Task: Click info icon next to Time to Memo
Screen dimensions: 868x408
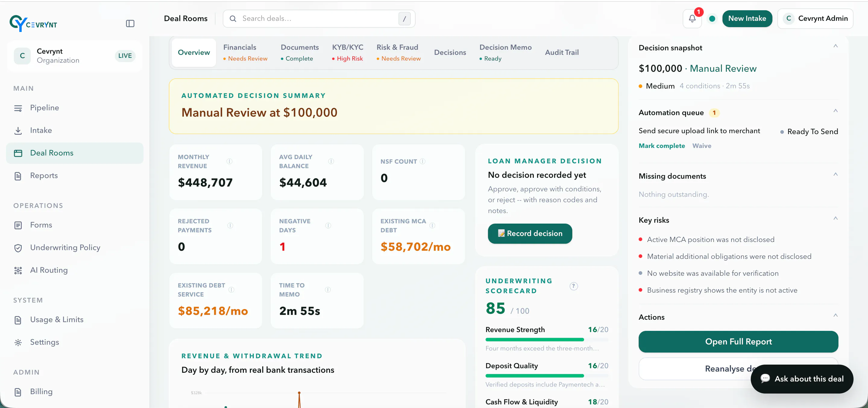Action: (328, 290)
